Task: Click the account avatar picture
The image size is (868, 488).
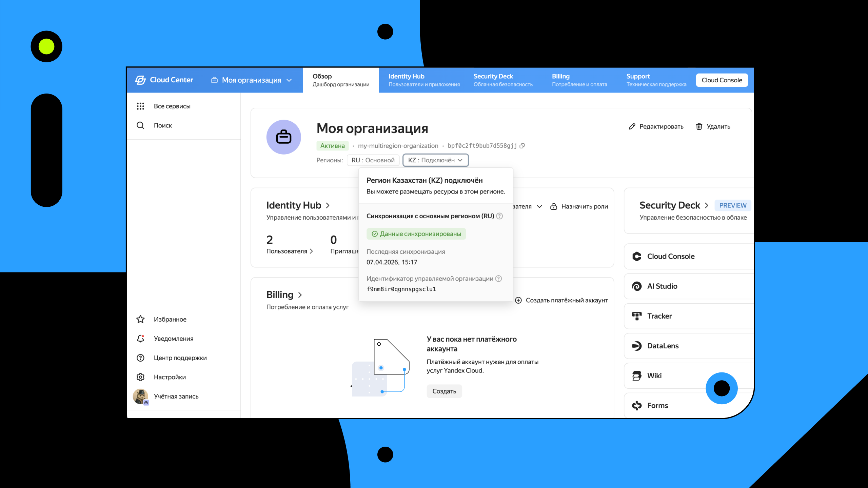Action: point(140,396)
